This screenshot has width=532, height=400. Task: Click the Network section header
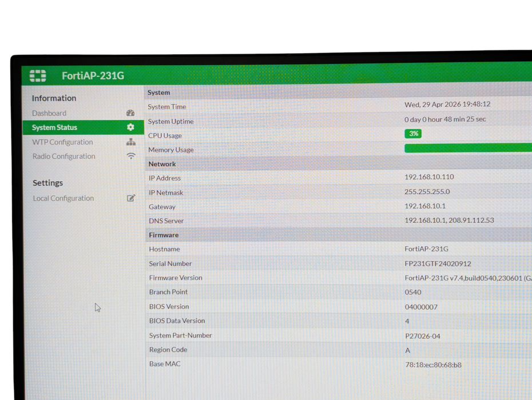pyautogui.click(x=162, y=164)
